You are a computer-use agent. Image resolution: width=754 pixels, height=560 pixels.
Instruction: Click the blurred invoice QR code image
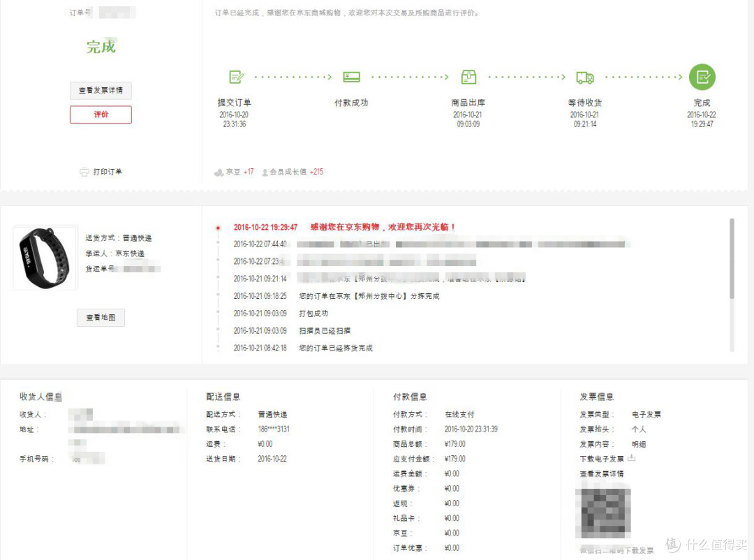coord(603,513)
